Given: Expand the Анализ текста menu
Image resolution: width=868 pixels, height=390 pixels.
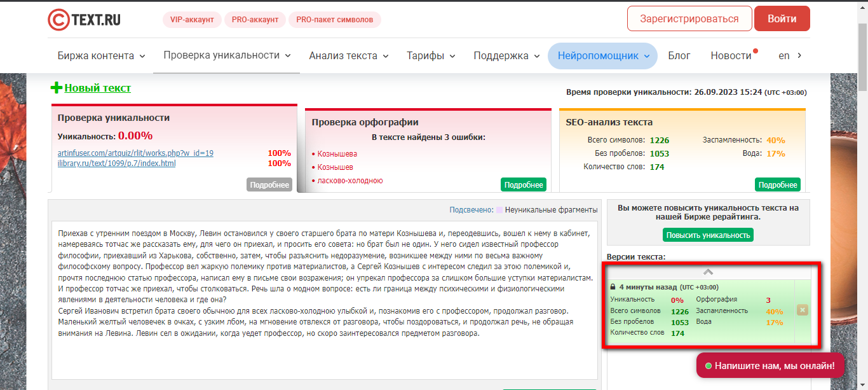Looking at the screenshot, I should 349,55.
